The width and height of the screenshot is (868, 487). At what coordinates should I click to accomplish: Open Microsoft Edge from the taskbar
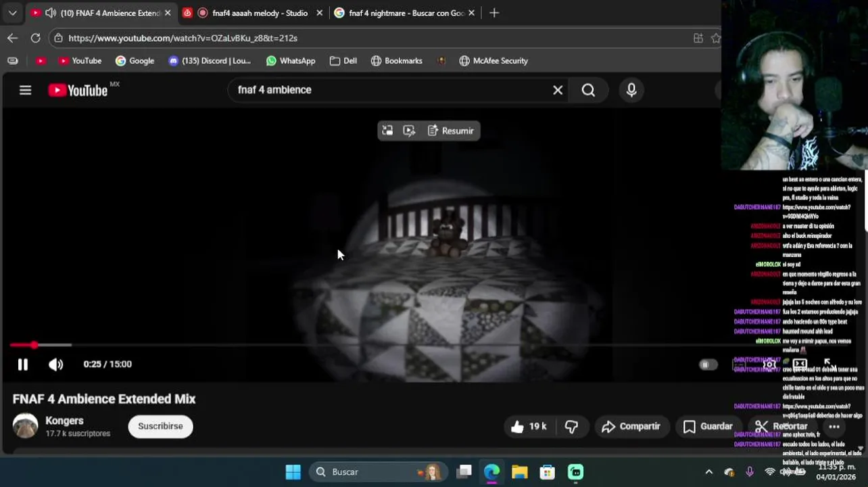point(491,471)
